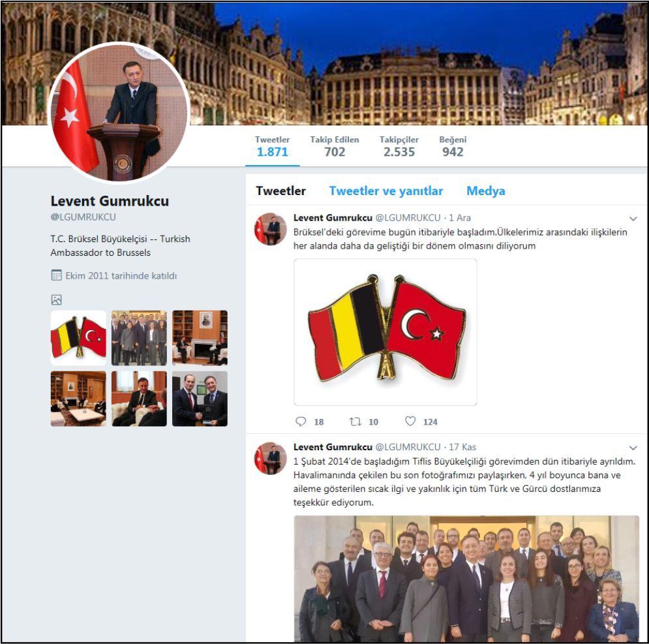Open flag pin thumbnail in media grid
The height and width of the screenshot is (644, 649).
(x=78, y=338)
